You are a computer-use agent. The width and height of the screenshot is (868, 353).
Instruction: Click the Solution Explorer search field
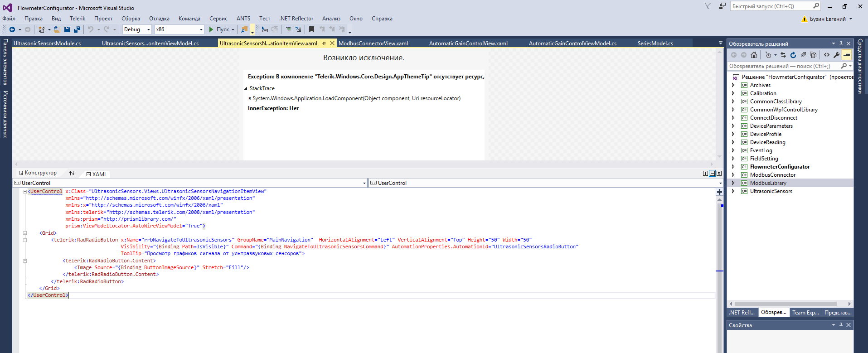point(790,66)
